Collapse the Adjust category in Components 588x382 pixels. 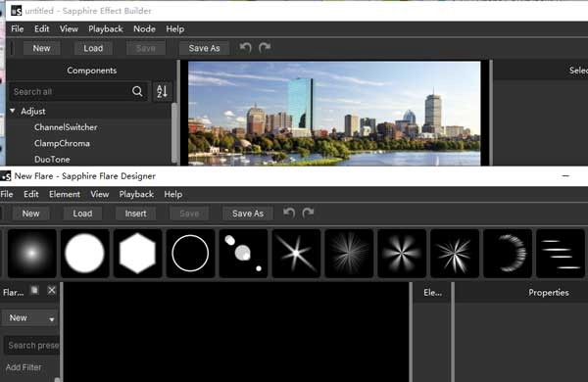(13, 111)
